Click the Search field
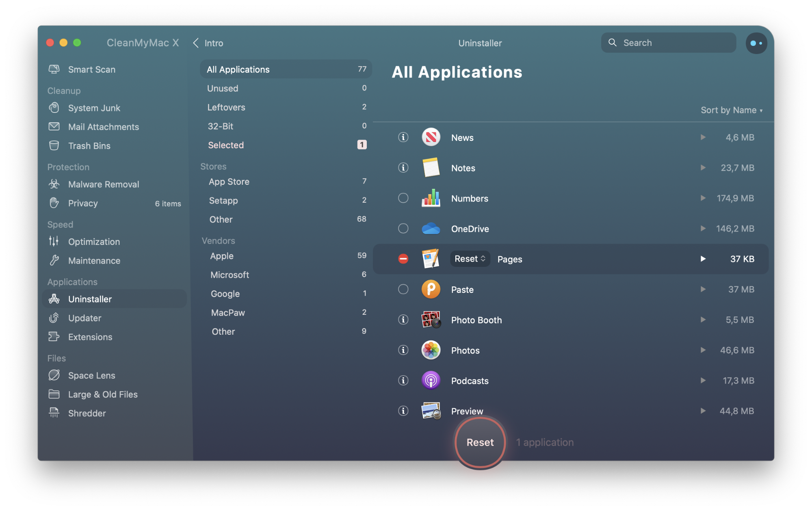 pos(668,43)
